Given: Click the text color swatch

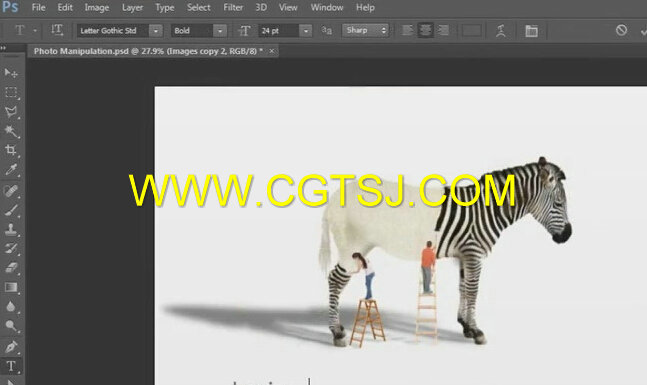Looking at the screenshot, I should pos(471,31).
